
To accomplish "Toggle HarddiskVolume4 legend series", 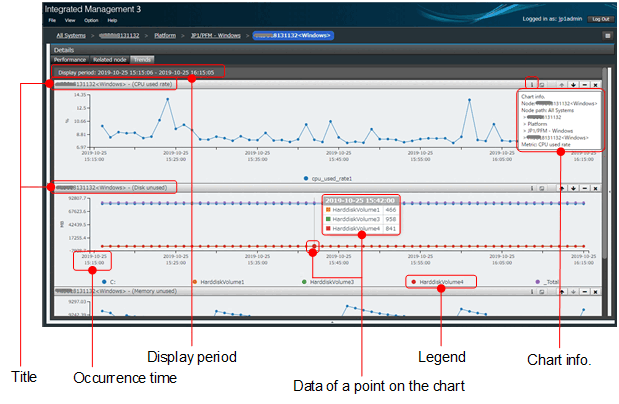I will point(438,282).
